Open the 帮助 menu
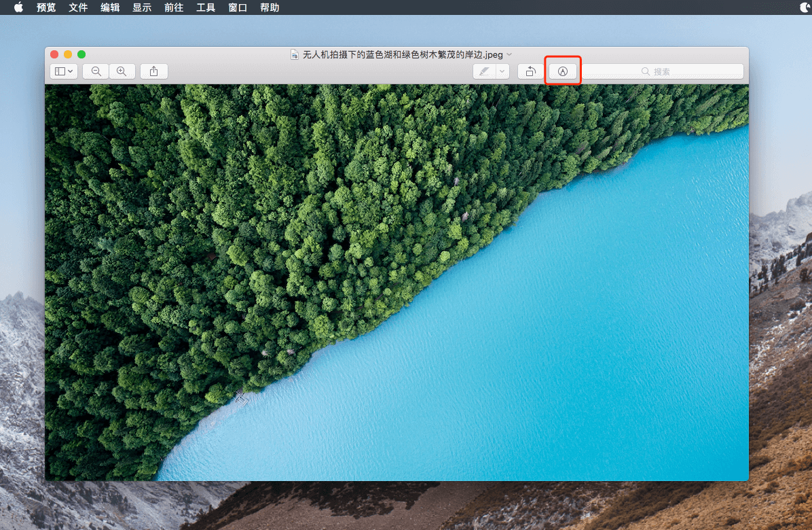This screenshot has height=530, width=812. [270, 7]
